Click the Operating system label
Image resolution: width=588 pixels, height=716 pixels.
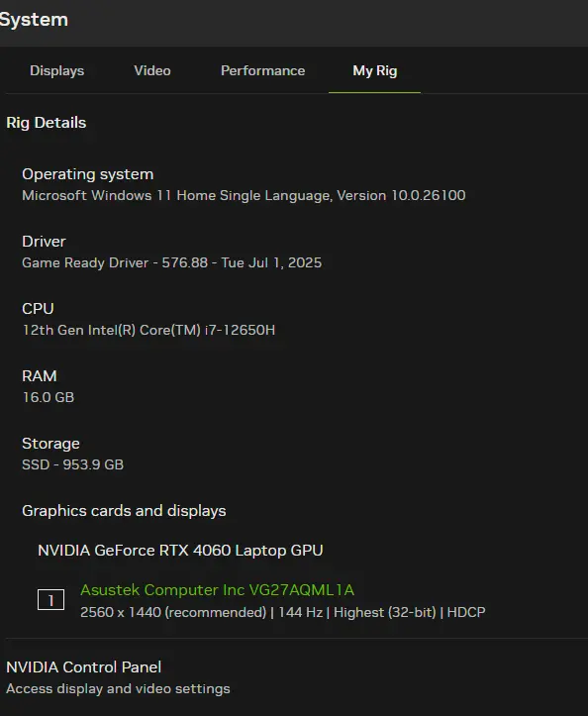coord(88,174)
